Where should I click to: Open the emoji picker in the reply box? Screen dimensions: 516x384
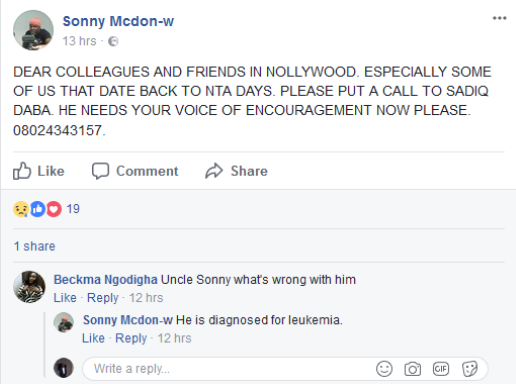pos(384,369)
